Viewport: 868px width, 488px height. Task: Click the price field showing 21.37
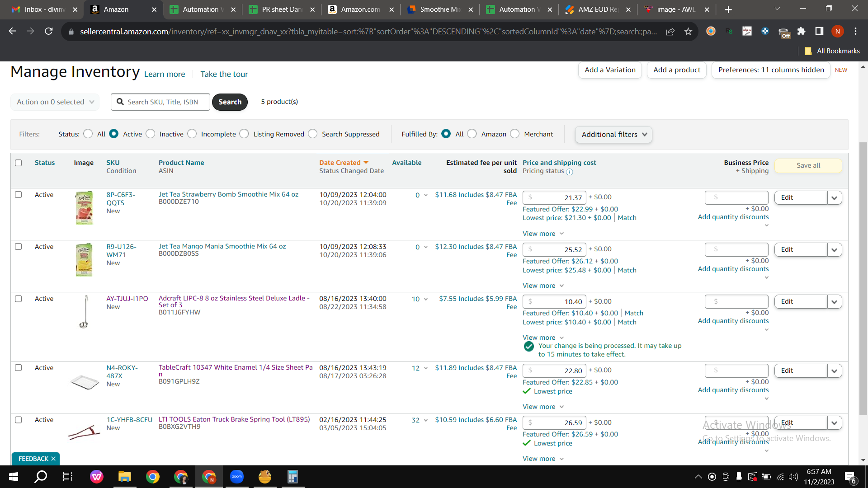[554, 197]
